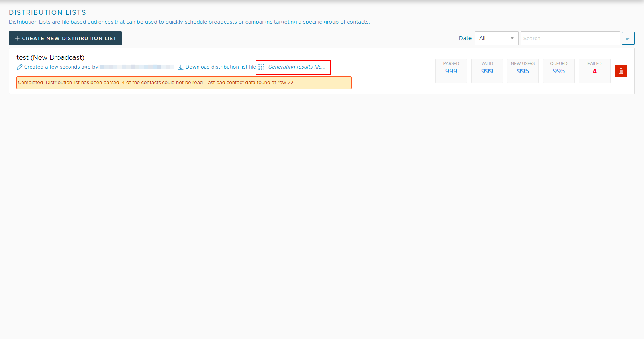Select the Valid 999 stat tile

tap(487, 71)
